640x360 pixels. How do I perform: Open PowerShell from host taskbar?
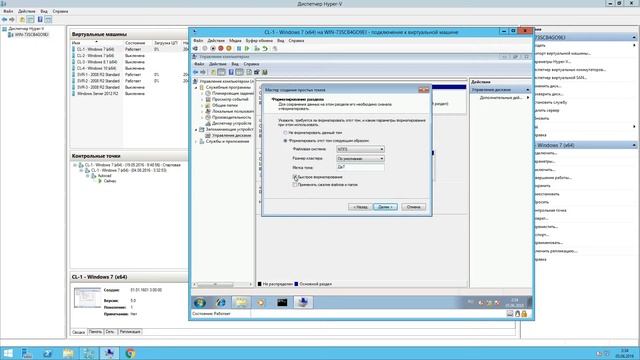pos(47,353)
